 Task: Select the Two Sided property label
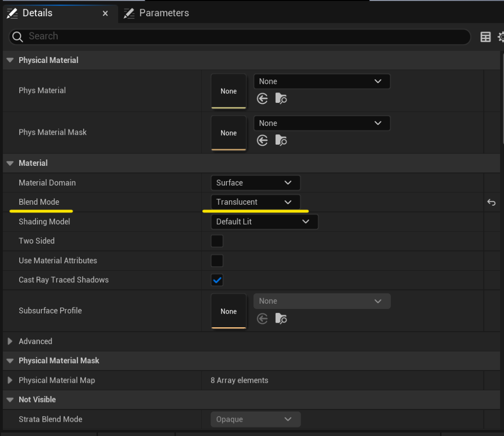point(36,241)
